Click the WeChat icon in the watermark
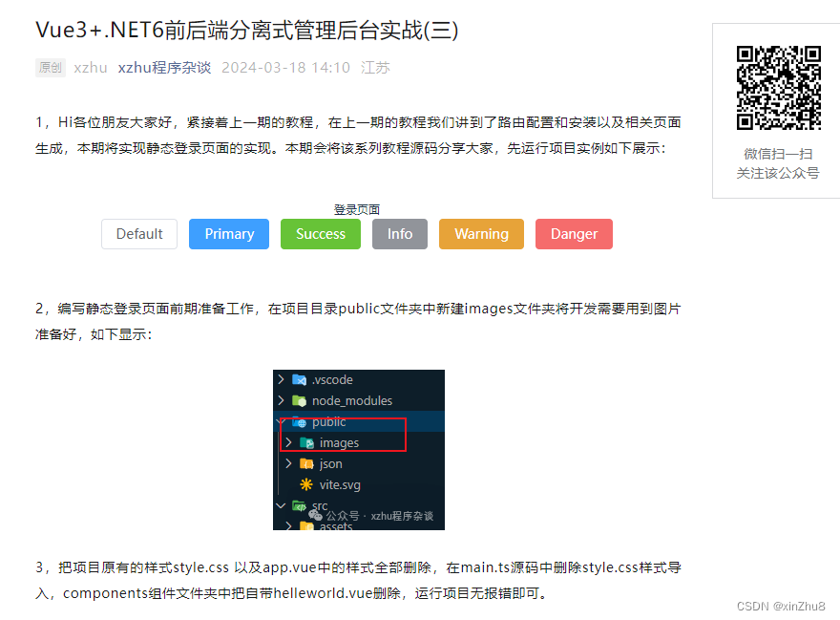Image resolution: width=840 pixels, height=620 pixels. pos(316,516)
